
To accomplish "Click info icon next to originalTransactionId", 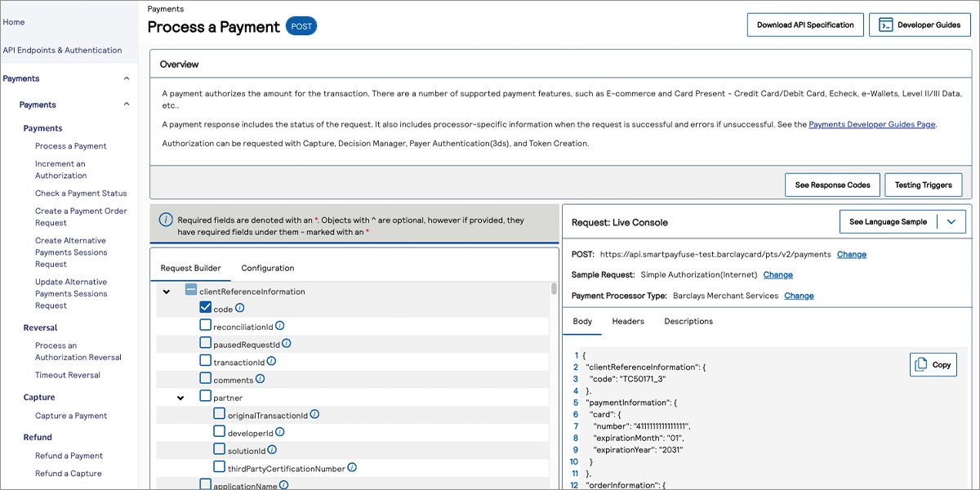I will [314, 415].
